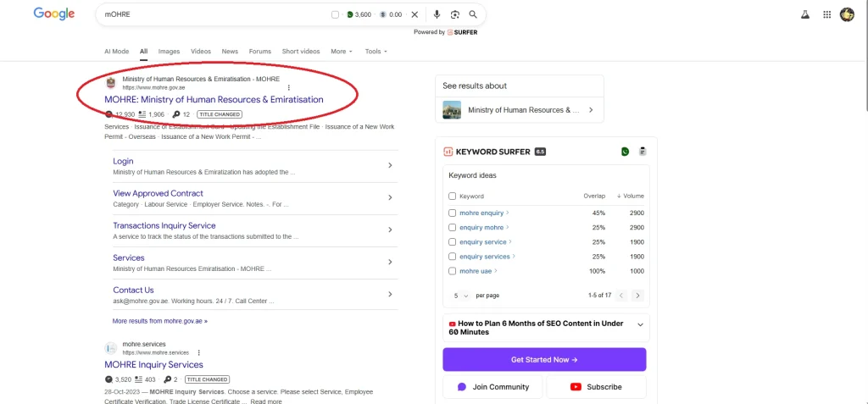The height and width of the screenshot is (404, 868).
Task: Expand the Contact Us sitelink chevron
Action: click(x=390, y=294)
